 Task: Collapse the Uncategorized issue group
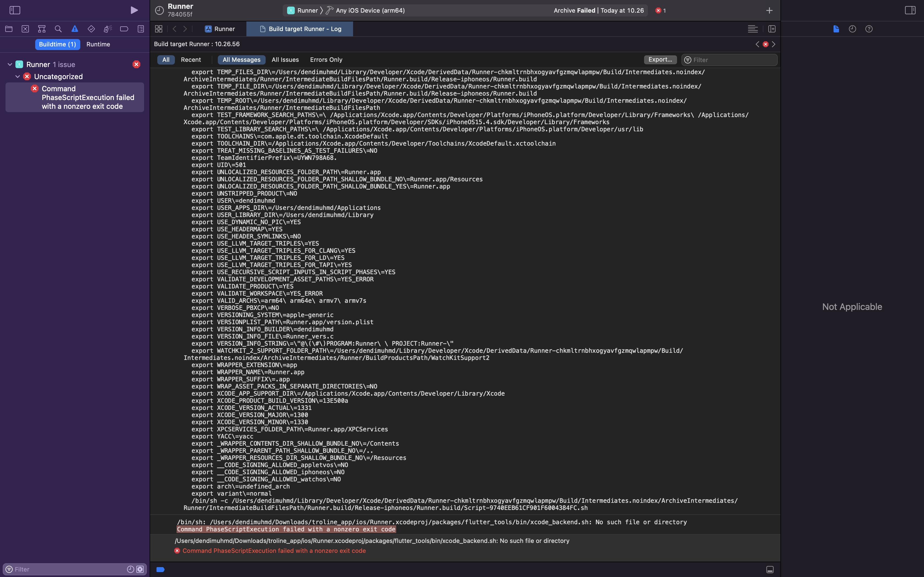[x=18, y=77]
